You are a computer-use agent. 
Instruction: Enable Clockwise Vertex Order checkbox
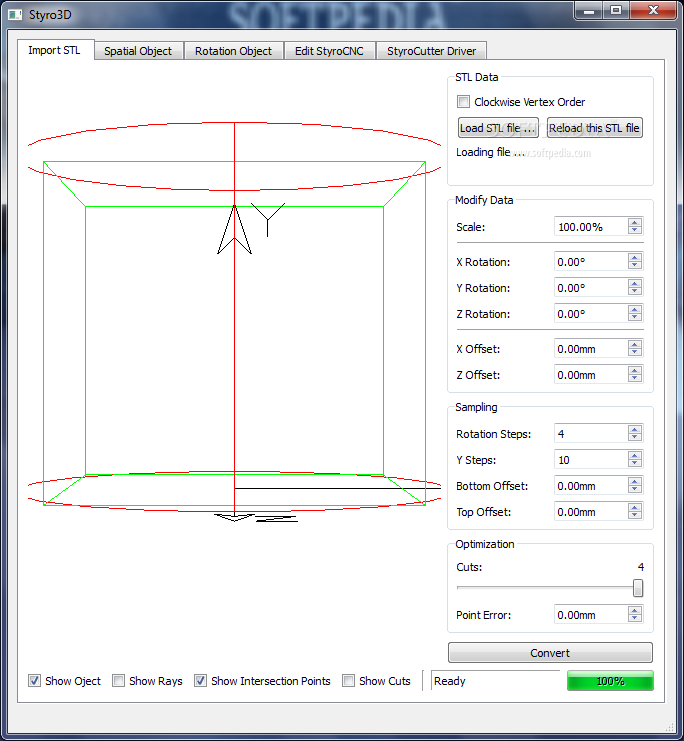(x=463, y=102)
